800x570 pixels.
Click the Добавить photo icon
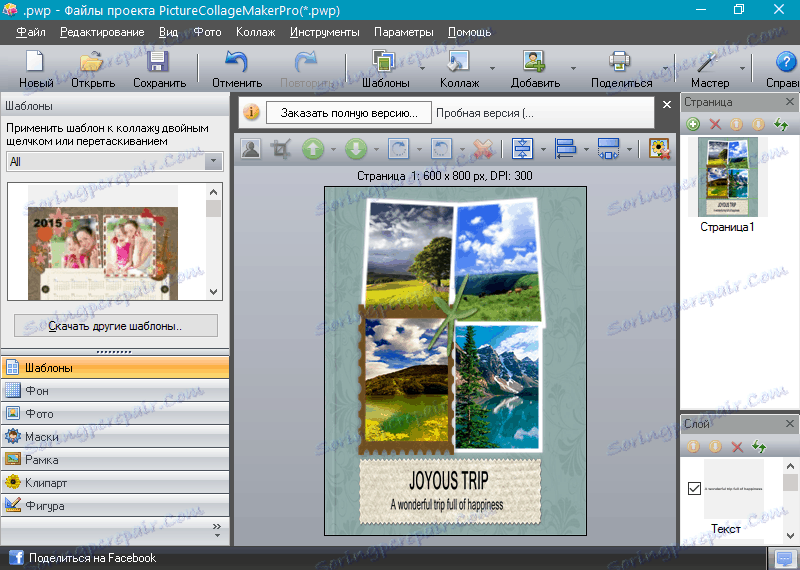tap(534, 61)
